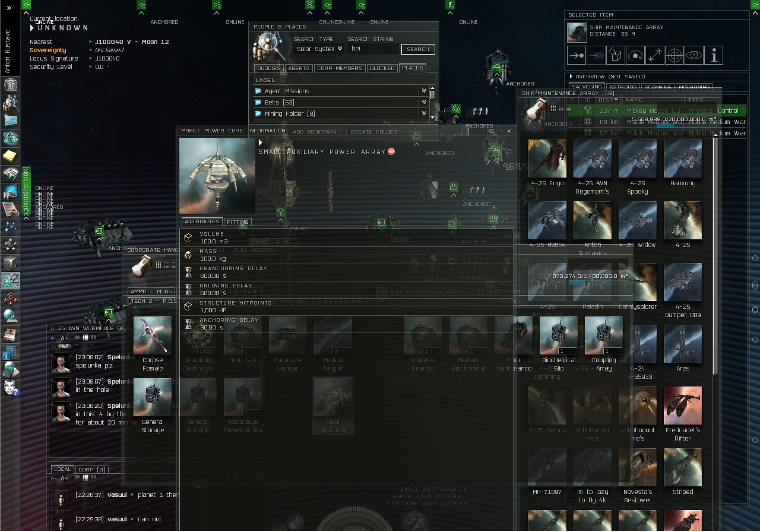Select the Astroids overview tab
Image resolution: width=760 pixels, height=532 pixels.
(623, 87)
